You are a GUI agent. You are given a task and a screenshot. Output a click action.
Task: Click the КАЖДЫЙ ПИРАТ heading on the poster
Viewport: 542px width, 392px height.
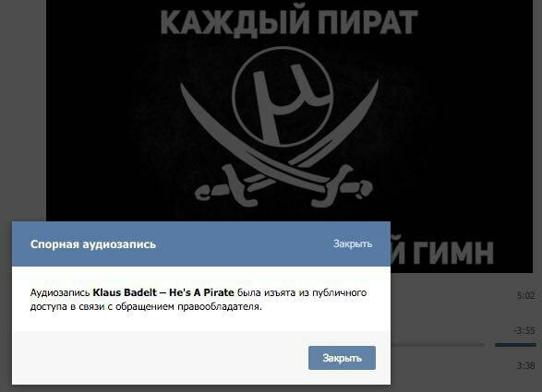pos(289,22)
